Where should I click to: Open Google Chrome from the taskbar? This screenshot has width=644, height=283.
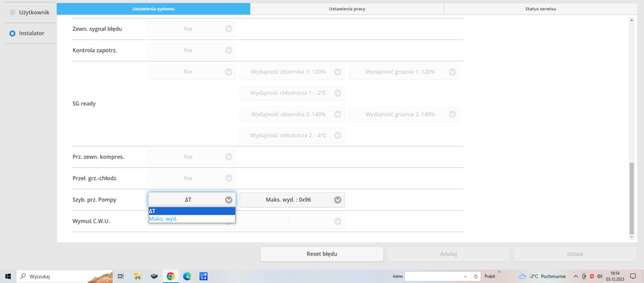pos(170,276)
